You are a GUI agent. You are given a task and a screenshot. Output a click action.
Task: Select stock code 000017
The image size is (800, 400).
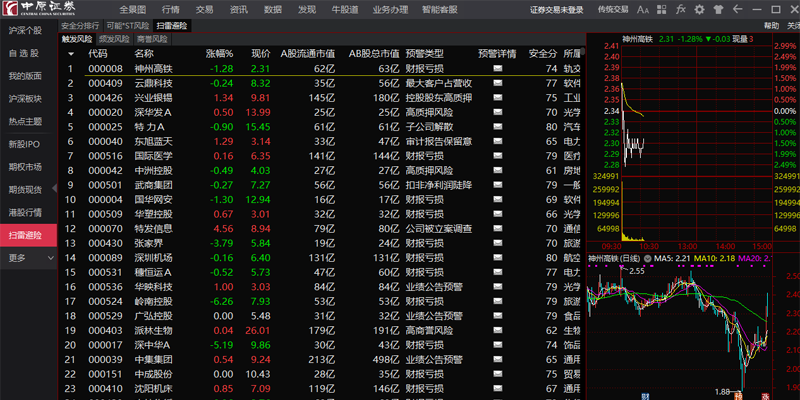click(x=106, y=345)
